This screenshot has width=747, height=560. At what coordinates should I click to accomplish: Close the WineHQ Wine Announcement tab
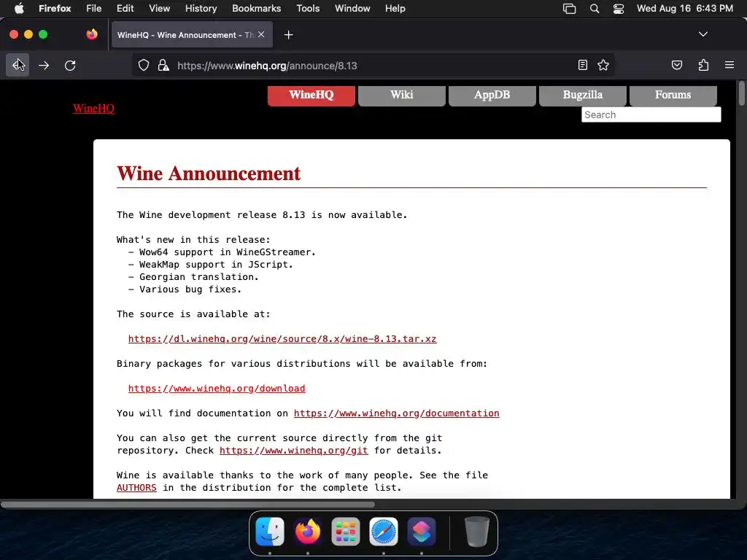point(261,35)
